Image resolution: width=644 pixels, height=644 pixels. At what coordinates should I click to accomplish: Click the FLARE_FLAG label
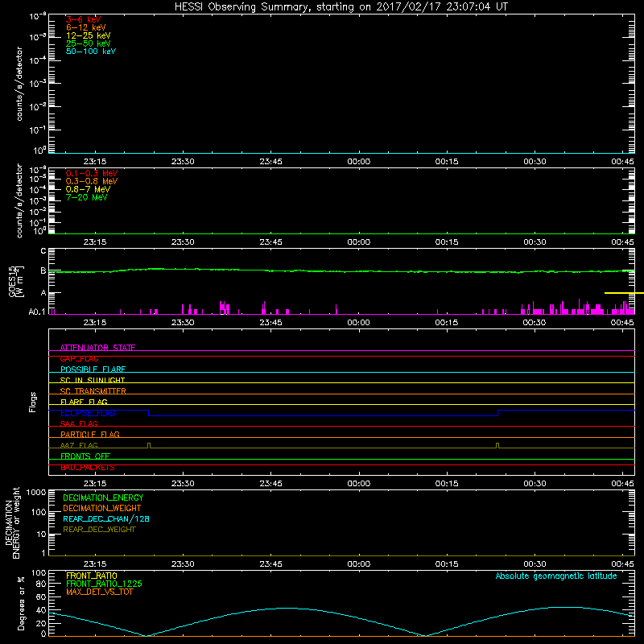[84, 402]
